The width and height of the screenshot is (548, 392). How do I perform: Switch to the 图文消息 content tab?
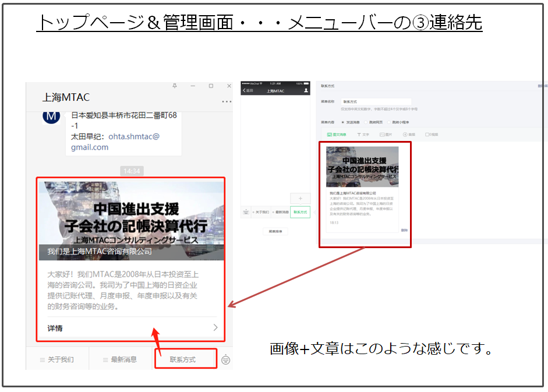(337, 135)
